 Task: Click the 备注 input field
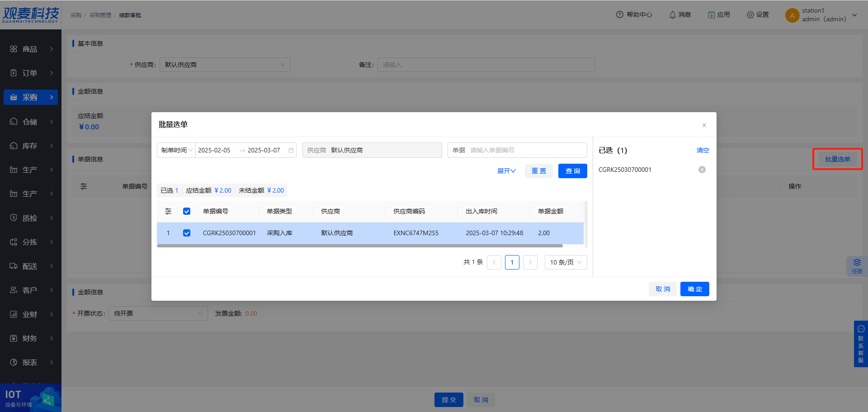[x=486, y=65]
